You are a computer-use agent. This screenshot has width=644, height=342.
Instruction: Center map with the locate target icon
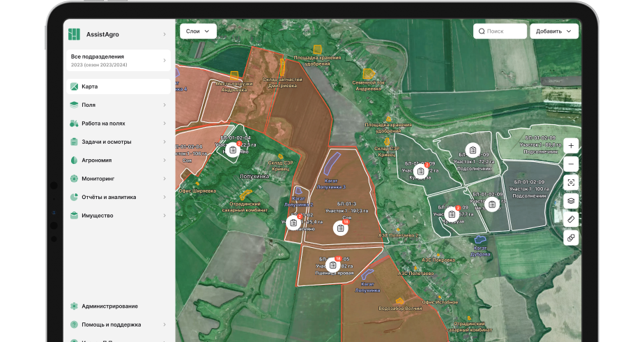click(571, 183)
